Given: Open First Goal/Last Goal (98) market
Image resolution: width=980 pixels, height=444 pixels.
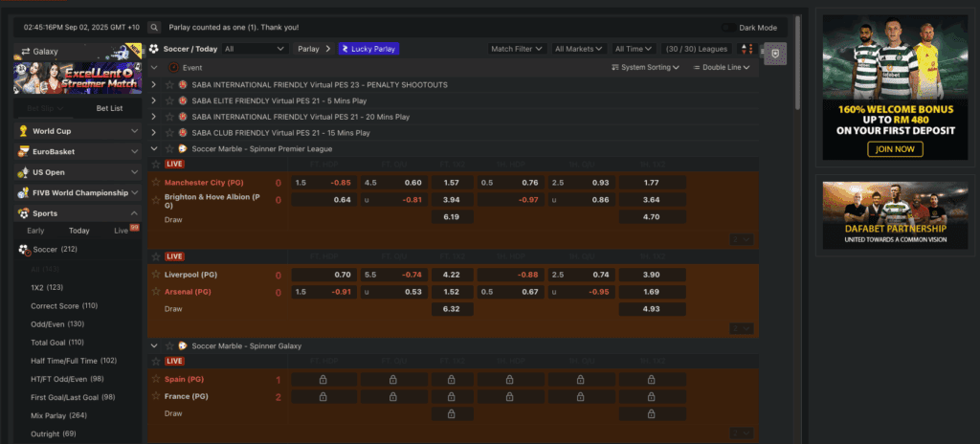Looking at the screenshot, I should (x=73, y=397).
